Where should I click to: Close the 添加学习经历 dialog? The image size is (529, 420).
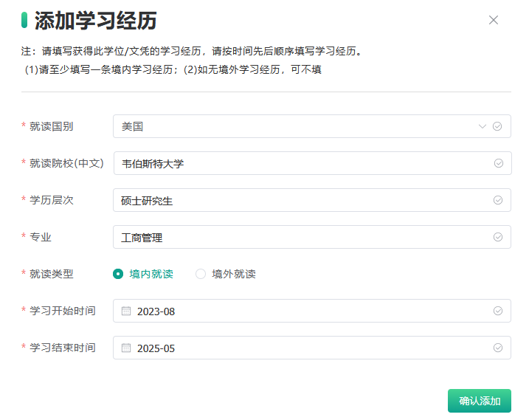tap(494, 20)
